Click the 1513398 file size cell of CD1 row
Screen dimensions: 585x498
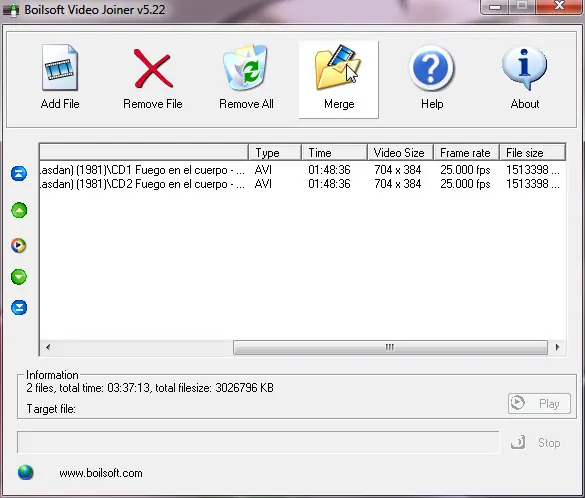tap(533, 170)
